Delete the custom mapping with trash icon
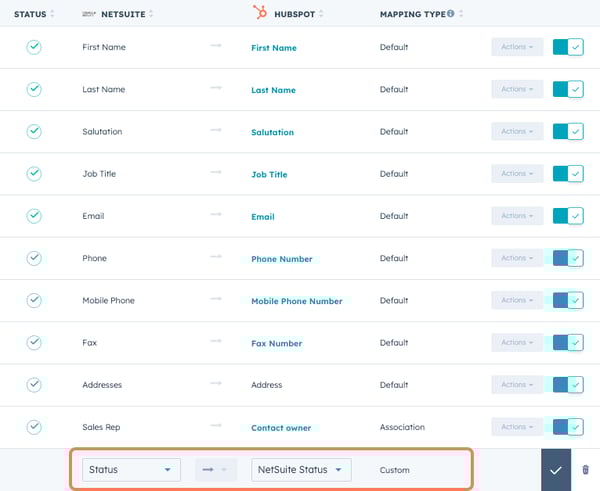Screen dimensions: 600x491 click(x=585, y=470)
